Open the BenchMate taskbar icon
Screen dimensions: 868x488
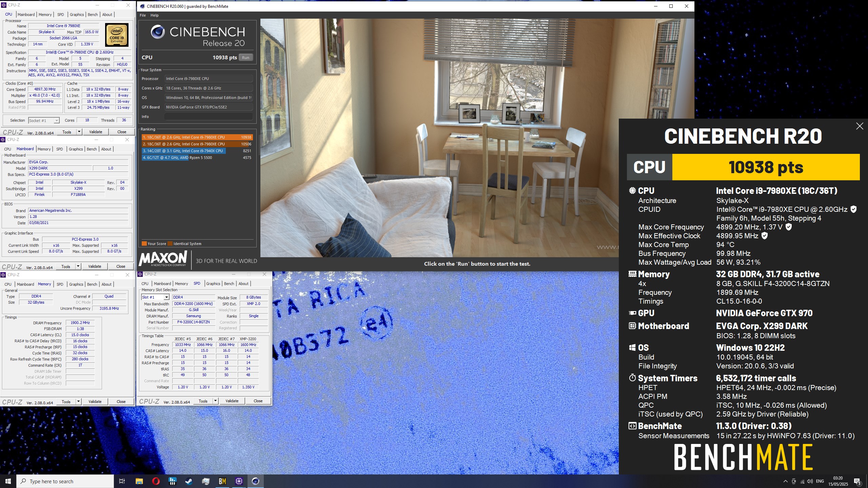(222, 481)
